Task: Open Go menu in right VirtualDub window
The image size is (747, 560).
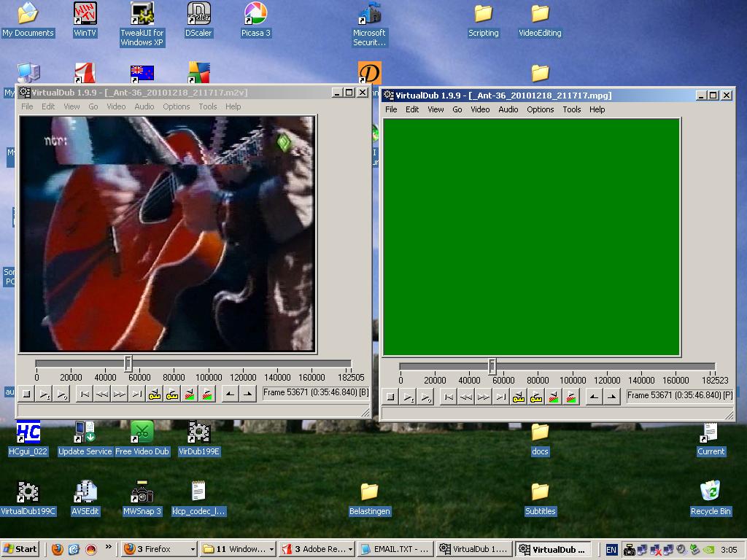Action: [x=457, y=109]
